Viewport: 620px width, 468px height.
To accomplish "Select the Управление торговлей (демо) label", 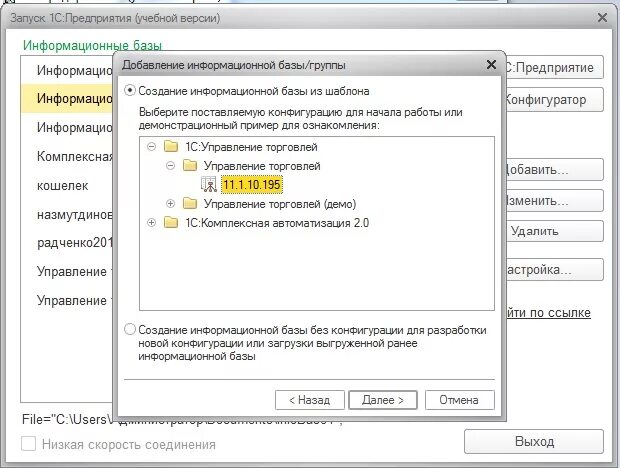I will click(x=280, y=204).
